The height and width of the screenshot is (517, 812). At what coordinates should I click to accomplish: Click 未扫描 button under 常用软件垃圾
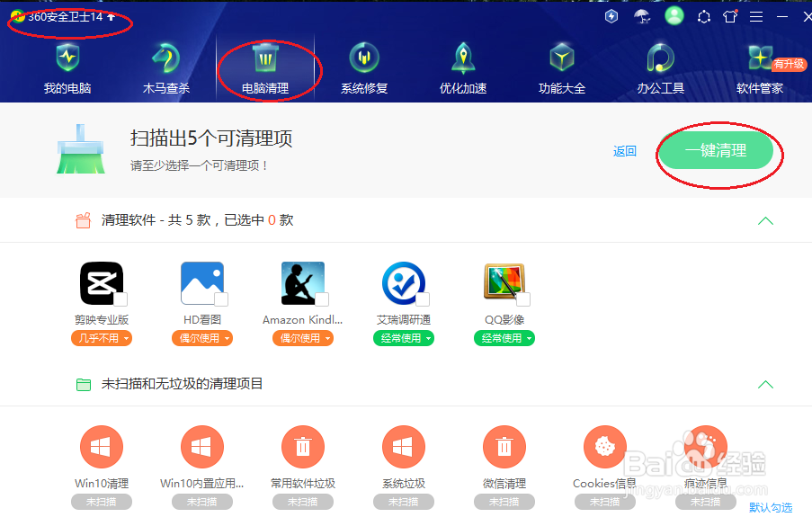tap(303, 502)
